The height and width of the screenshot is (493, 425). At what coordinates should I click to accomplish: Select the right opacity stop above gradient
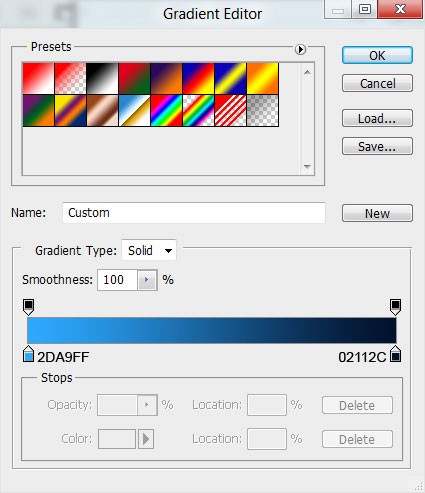(x=395, y=307)
